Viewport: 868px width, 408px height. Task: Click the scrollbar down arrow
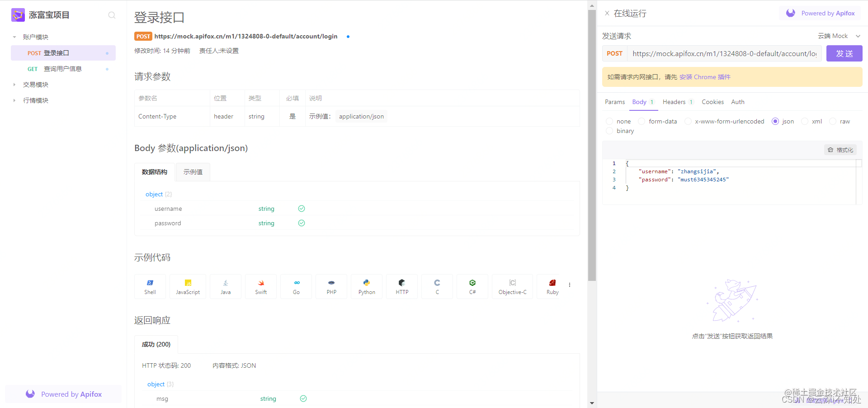point(592,403)
